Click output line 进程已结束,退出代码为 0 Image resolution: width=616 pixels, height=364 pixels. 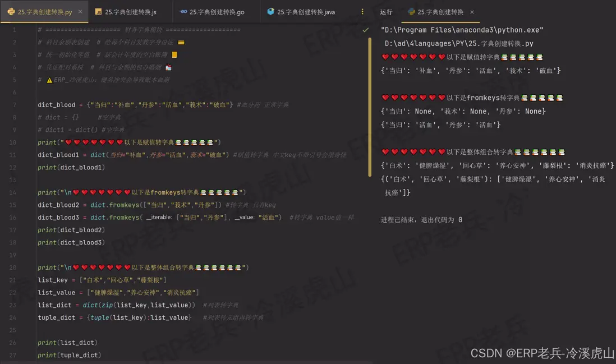coord(421,220)
